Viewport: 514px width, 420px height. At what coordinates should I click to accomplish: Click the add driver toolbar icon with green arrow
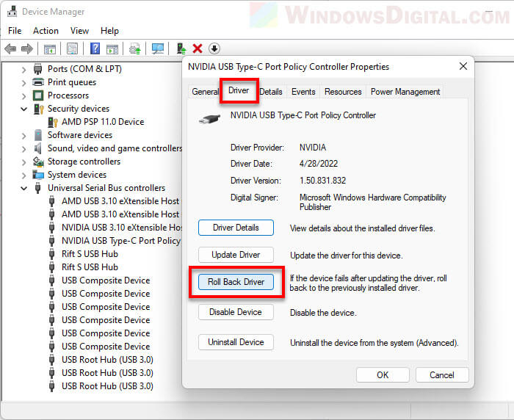tap(181, 48)
